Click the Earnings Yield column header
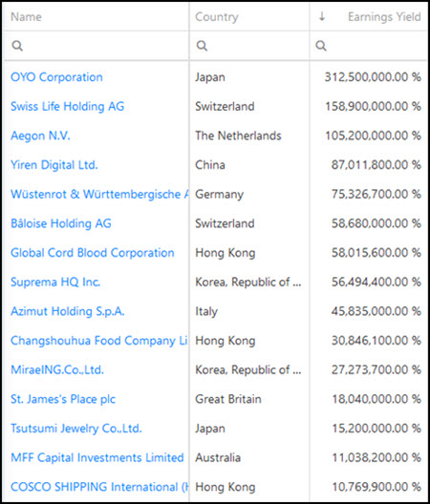Image resolution: width=430 pixels, height=504 pixels. click(384, 17)
